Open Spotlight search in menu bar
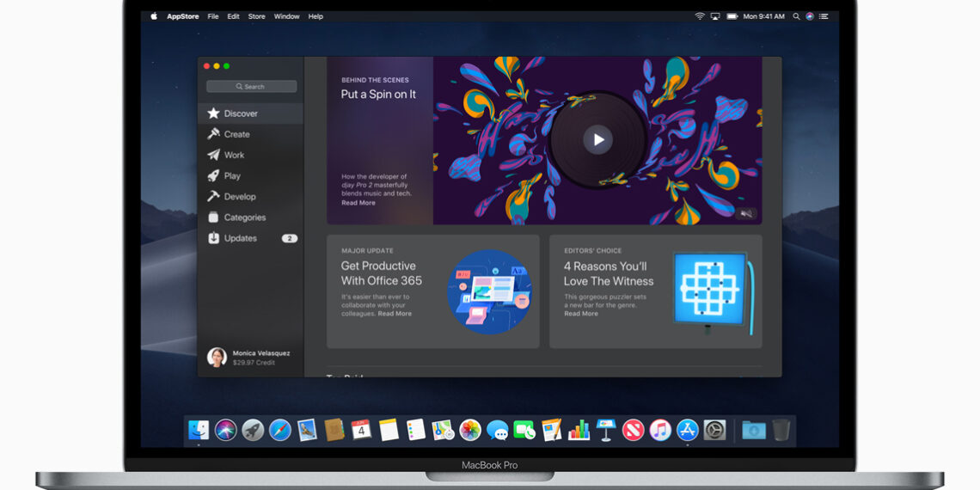This screenshot has width=980, height=490. click(x=797, y=16)
